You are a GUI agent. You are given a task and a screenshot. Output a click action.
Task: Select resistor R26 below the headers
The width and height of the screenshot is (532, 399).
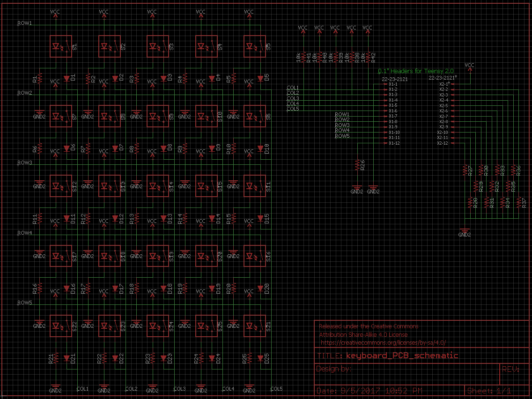tap(357, 165)
